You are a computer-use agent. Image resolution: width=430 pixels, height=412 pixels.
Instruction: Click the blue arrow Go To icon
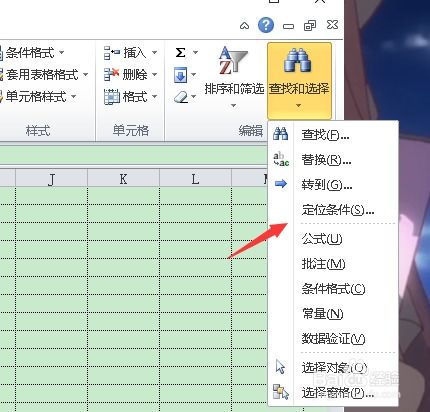(281, 184)
